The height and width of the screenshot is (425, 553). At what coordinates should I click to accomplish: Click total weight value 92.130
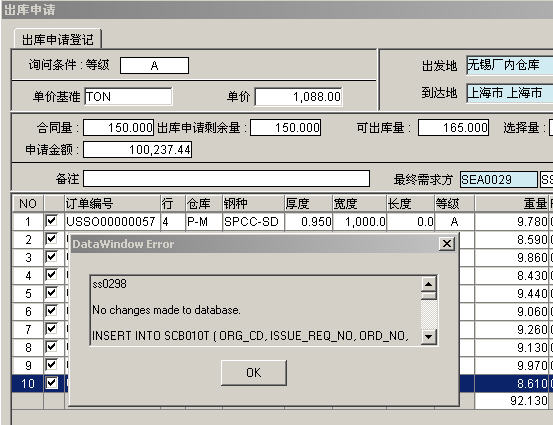pyautogui.click(x=512, y=401)
